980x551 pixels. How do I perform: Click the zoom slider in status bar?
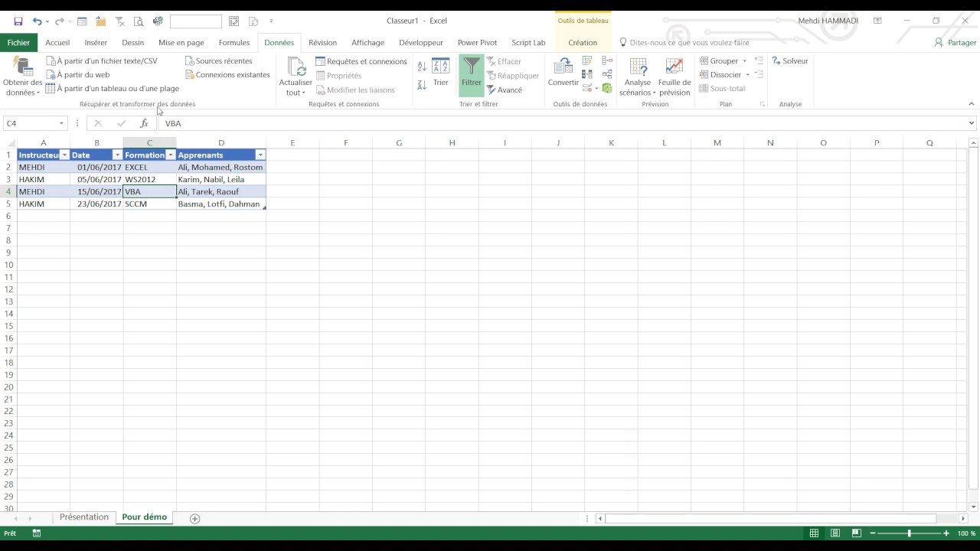910,533
